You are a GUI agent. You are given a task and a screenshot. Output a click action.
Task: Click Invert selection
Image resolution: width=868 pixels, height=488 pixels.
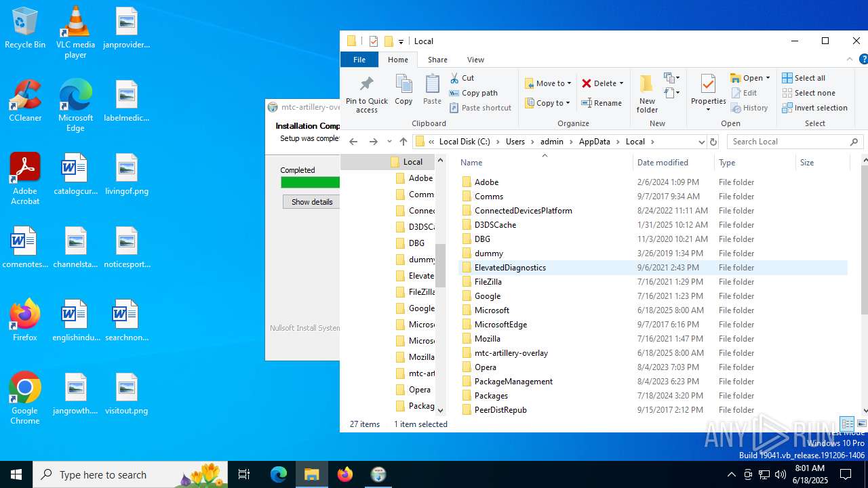[x=814, y=108]
